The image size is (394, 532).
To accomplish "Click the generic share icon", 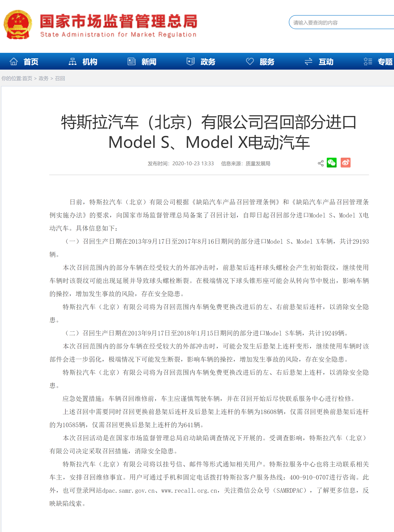I will point(321,163).
